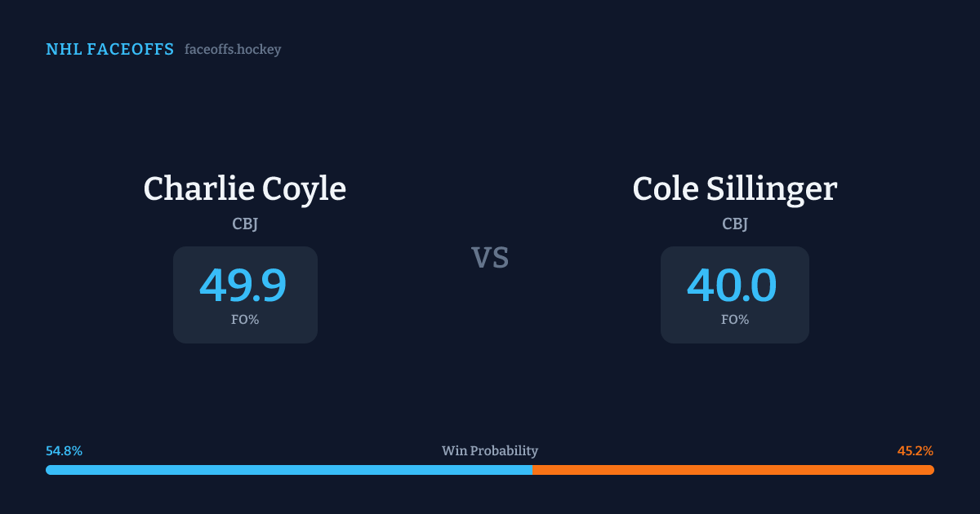Viewport: 980px width, 514px height.
Task: Select the Cole Sillinger player name
Action: point(735,188)
